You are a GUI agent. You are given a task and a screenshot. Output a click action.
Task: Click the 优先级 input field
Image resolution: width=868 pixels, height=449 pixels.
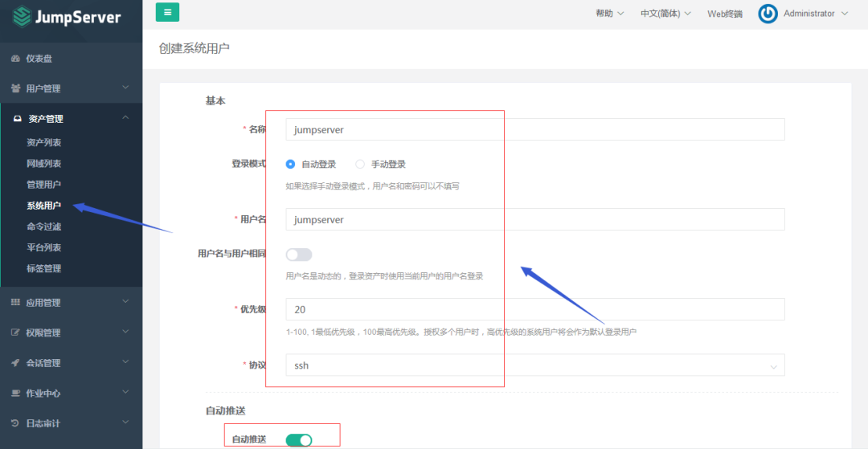coord(535,310)
